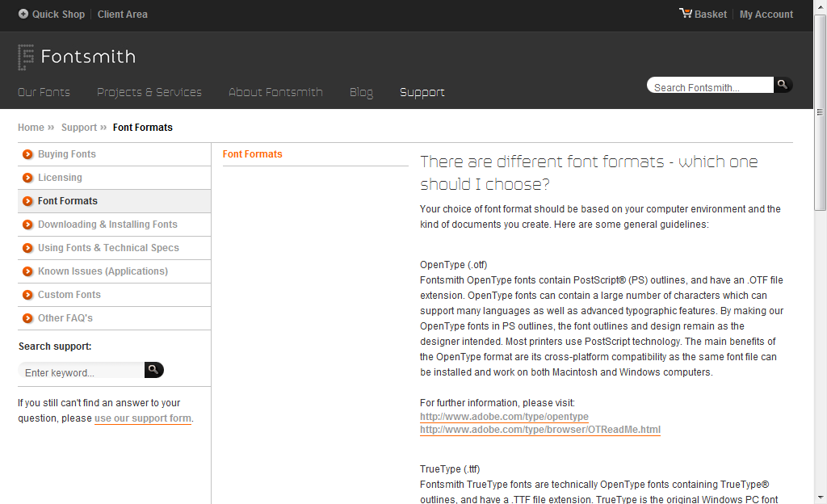
Task: Open the Our Fonts menu
Action: (44, 92)
